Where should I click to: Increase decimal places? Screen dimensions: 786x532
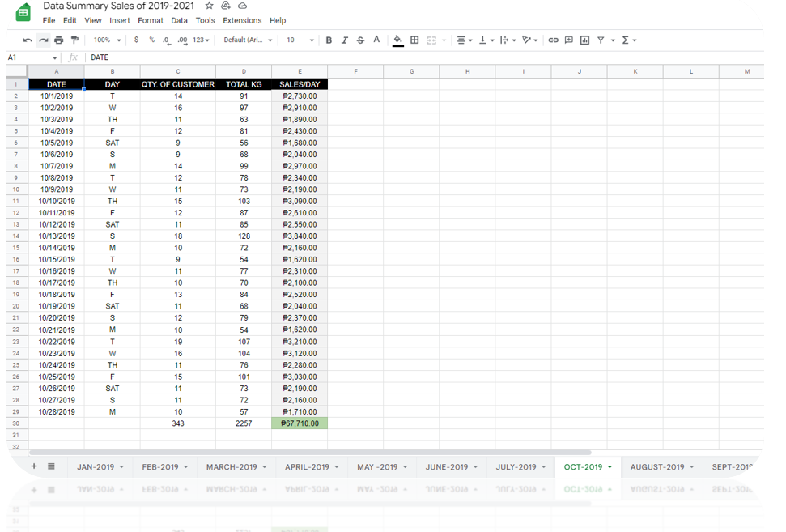point(182,40)
